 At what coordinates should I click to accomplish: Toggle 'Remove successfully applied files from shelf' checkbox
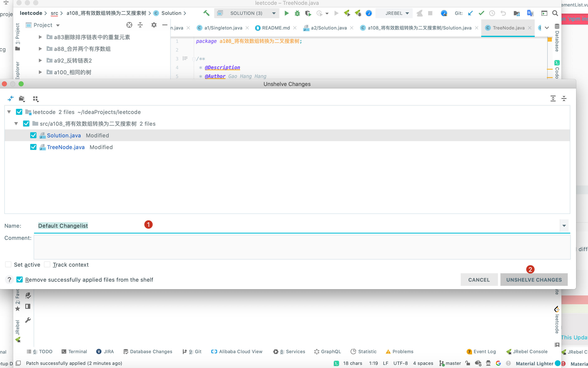point(19,280)
